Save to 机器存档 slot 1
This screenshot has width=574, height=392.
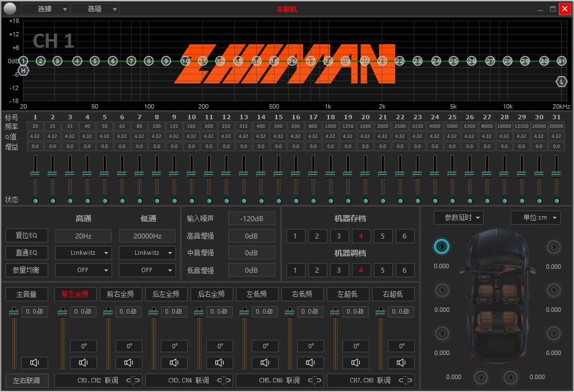(x=295, y=236)
